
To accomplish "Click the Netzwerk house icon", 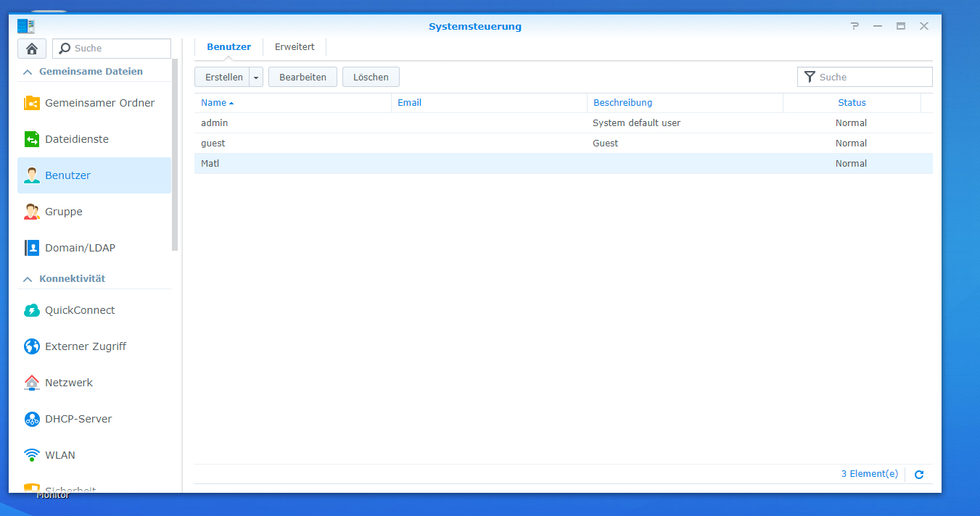I will (x=32, y=383).
